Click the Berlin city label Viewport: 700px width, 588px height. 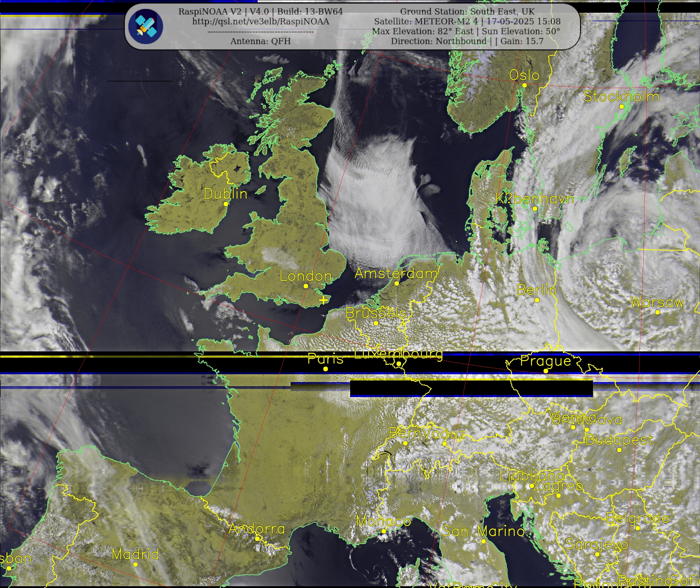pyautogui.click(x=537, y=290)
